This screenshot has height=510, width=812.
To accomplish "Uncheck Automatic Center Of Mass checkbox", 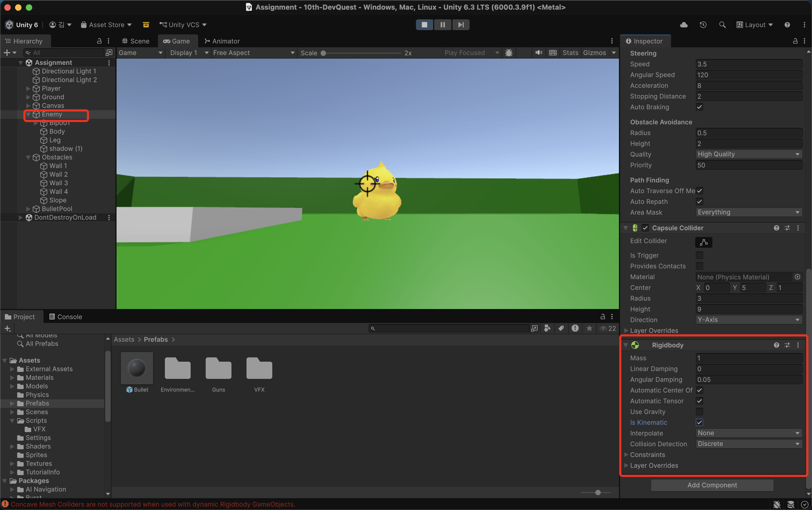I will pos(699,390).
